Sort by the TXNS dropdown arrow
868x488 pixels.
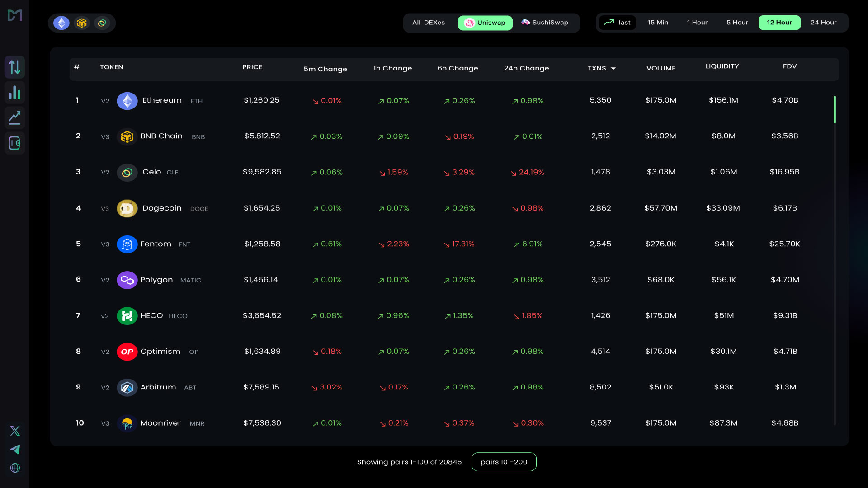coord(613,69)
